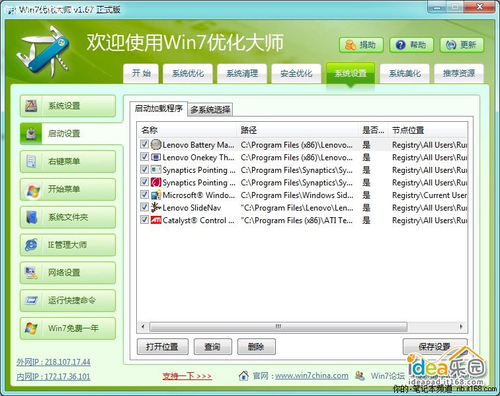Uncheck first Synaptics Pointing startup entry
This screenshot has height=396, width=500.
144,170
